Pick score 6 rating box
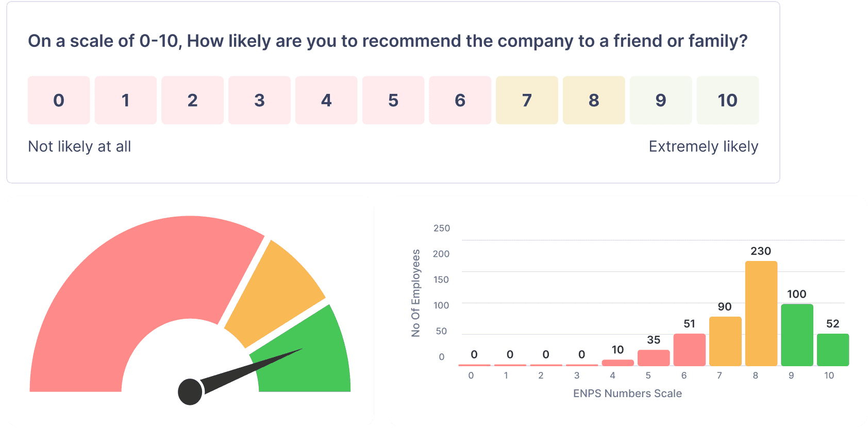 click(x=460, y=100)
